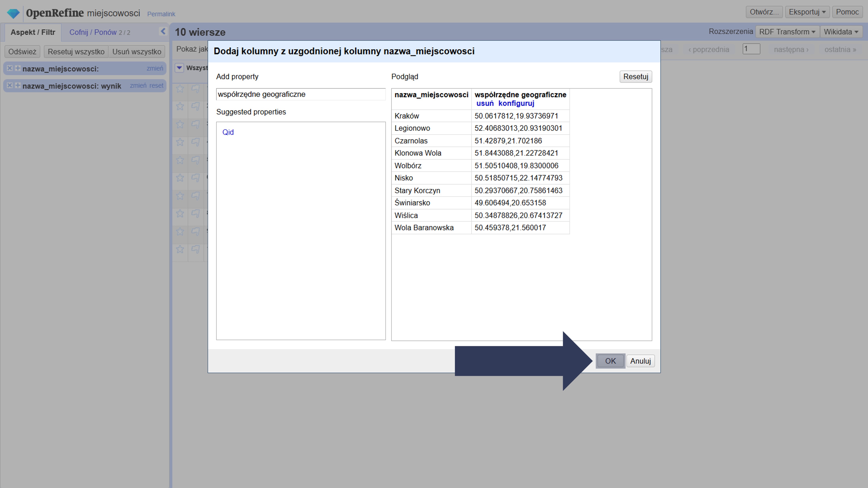Remove the first nazwa_miejscowosci facet
868x488 pixels.
pyautogui.click(x=10, y=68)
